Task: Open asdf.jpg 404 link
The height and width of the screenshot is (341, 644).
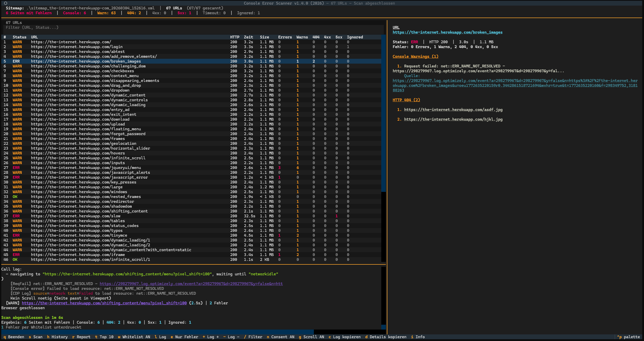Action: coord(453,110)
